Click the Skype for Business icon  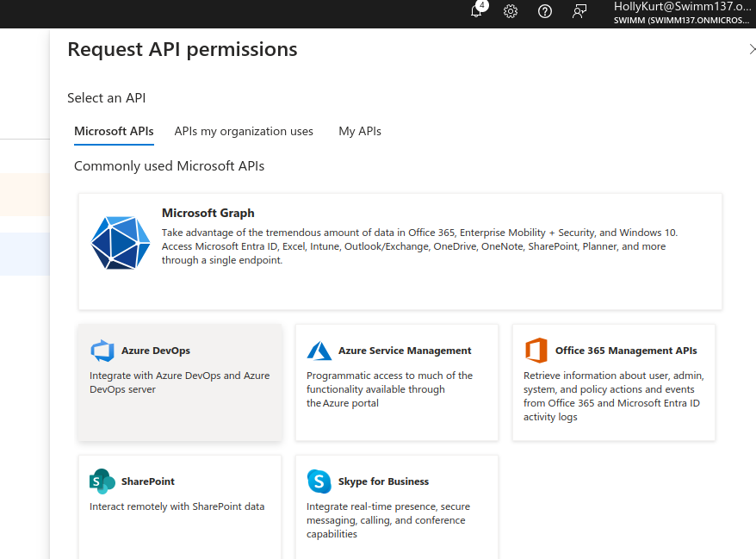point(319,481)
